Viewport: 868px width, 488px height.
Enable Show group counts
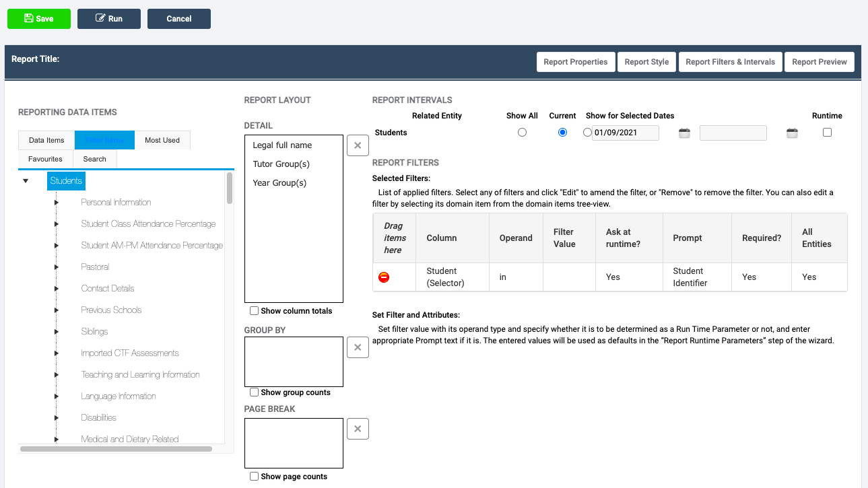coord(254,392)
